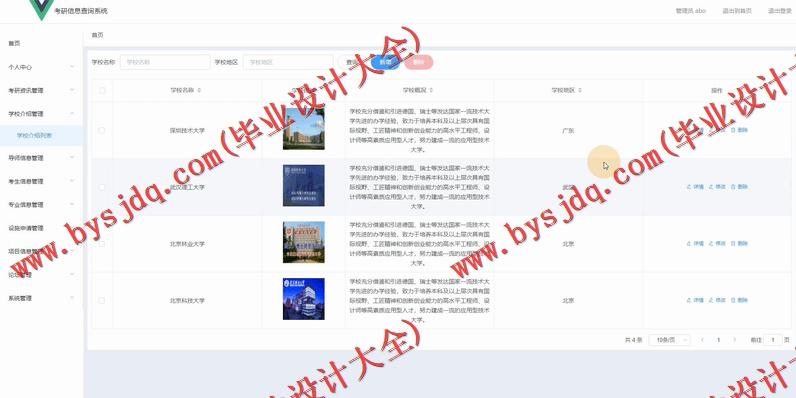Expand 考生信息管理 sidebar menu
The image size is (796, 398).
[41, 181]
